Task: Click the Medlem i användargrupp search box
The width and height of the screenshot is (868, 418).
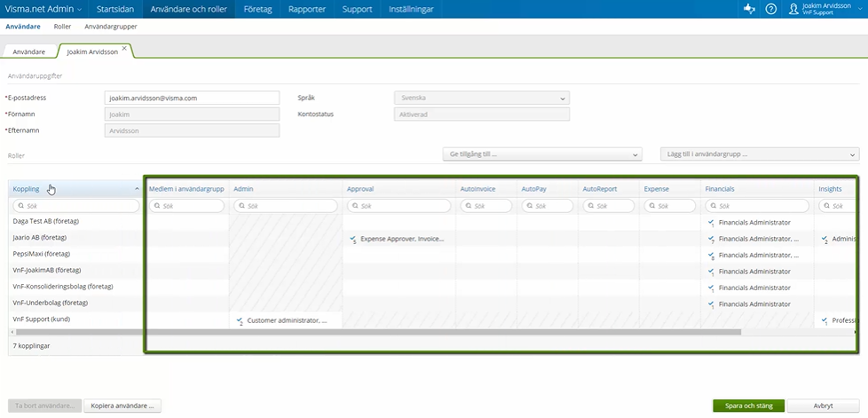Action: click(186, 206)
